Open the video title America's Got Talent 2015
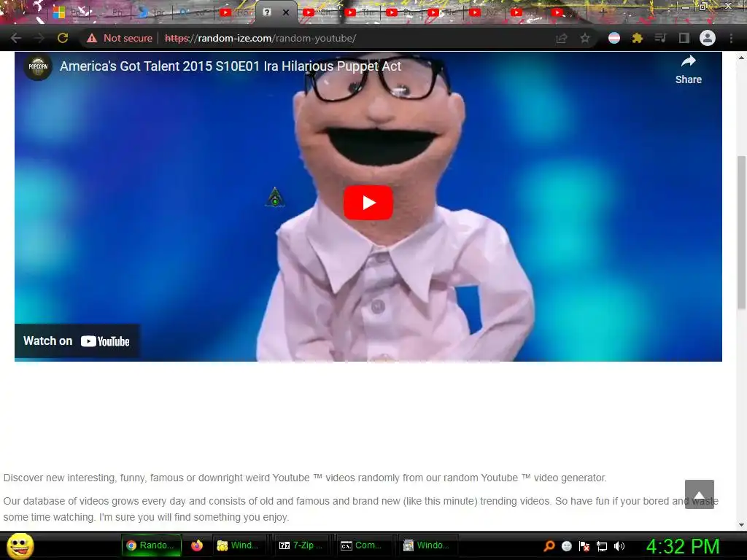747x560 pixels. click(x=230, y=66)
